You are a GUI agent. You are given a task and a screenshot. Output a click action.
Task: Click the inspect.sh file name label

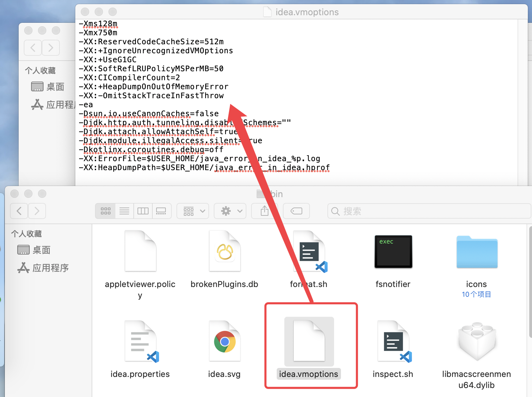pyautogui.click(x=393, y=374)
